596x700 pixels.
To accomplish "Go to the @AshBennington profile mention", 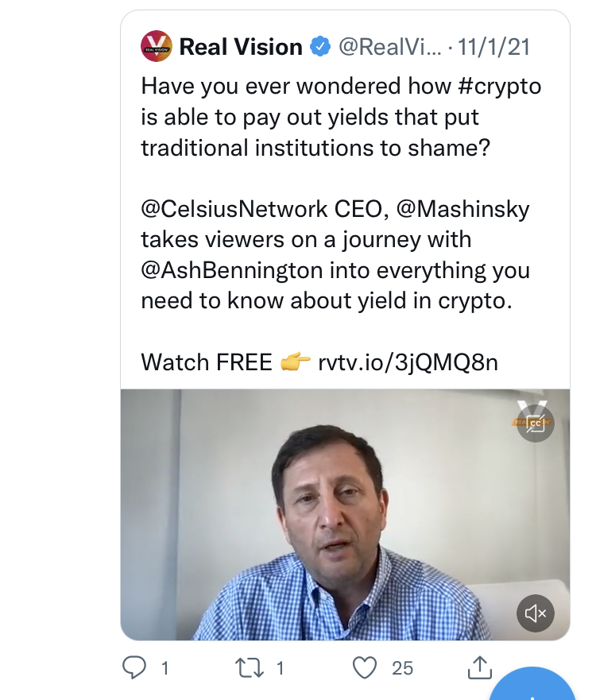I will (x=232, y=270).
